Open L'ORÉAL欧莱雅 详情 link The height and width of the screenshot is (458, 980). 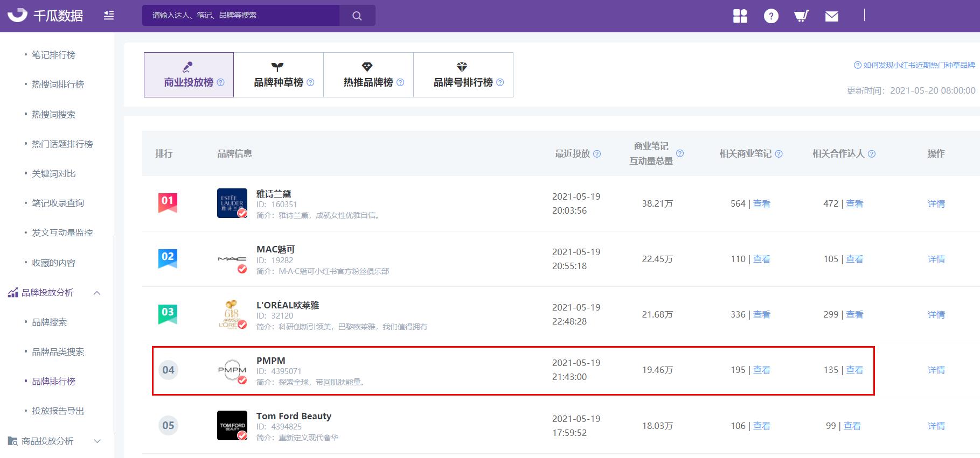(936, 314)
